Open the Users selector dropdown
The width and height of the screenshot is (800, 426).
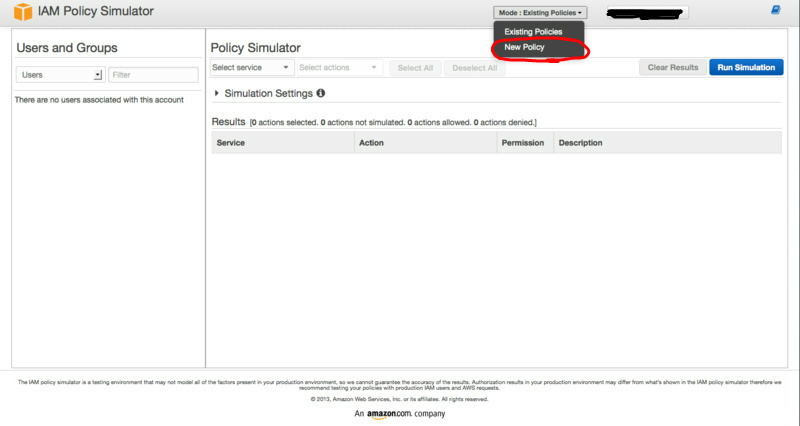[x=61, y=74]
